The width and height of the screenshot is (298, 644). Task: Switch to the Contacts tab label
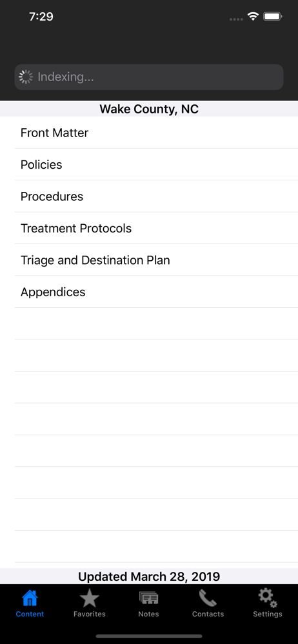click(208, 614)
